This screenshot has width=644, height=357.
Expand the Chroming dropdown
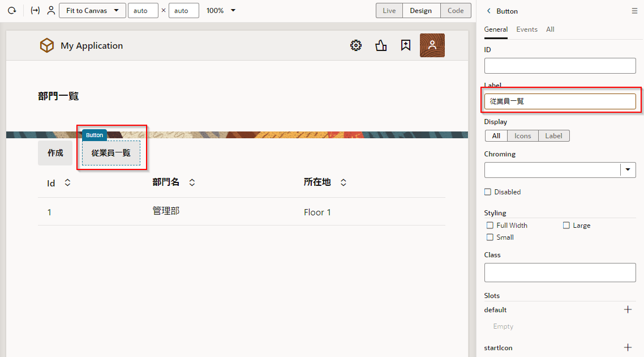pos(628,170)
